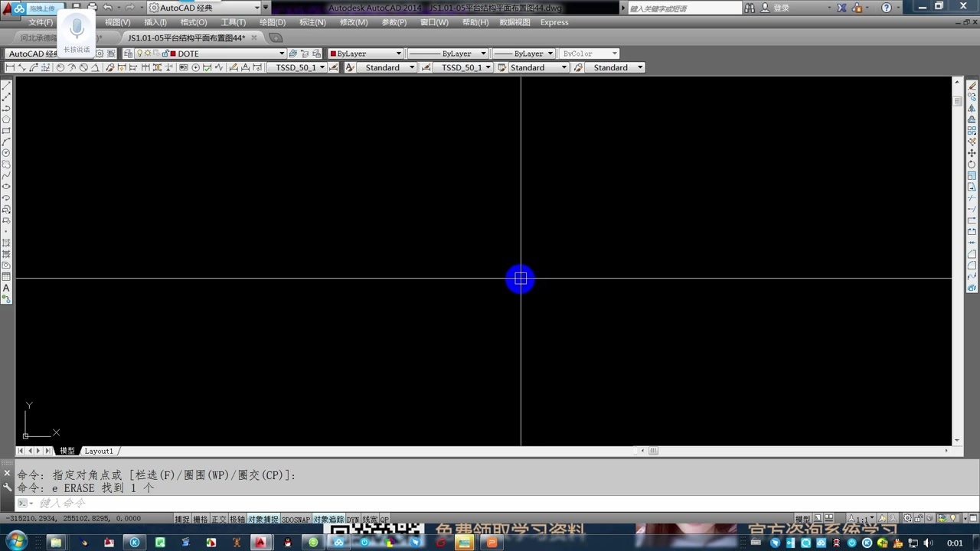980x551 pixels.
Task: Open the table style Standard dropdown
Action: (538, 67)
